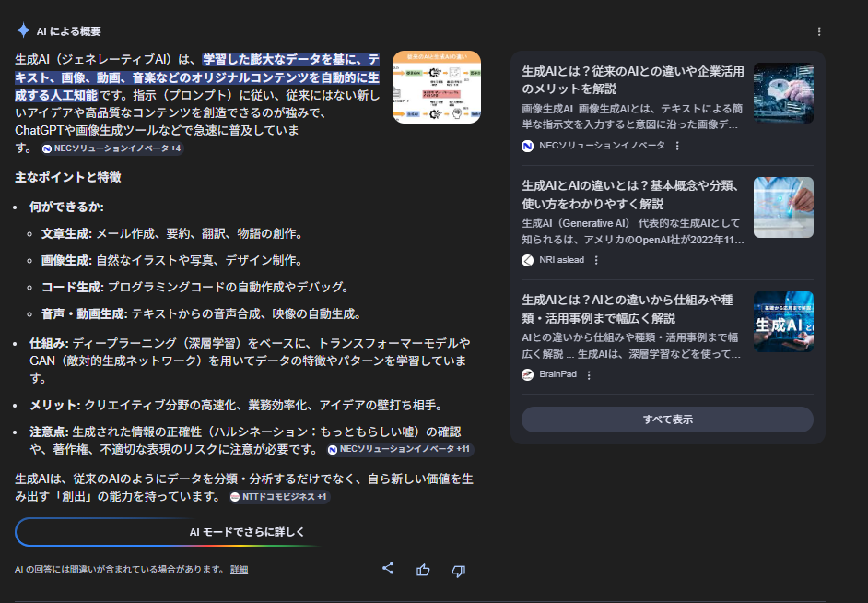
Task: Open more options beside NRI aslead source
Action: point(596,260)
